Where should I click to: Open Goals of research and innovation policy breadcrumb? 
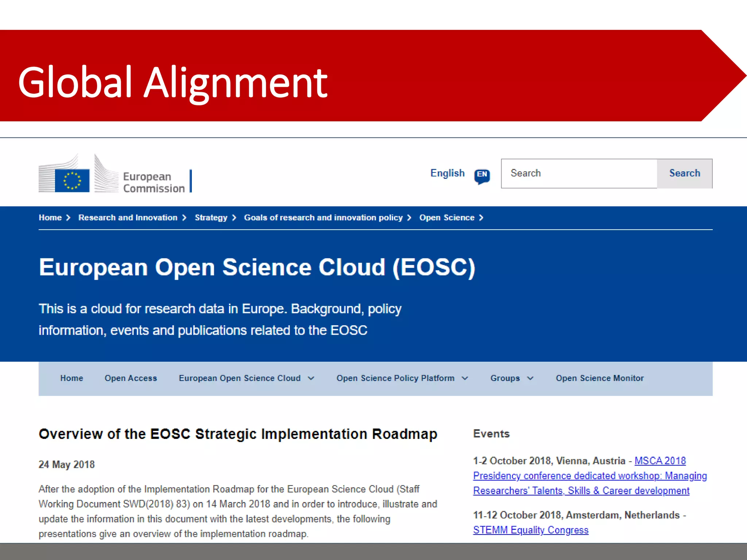[x=323, y=218]
